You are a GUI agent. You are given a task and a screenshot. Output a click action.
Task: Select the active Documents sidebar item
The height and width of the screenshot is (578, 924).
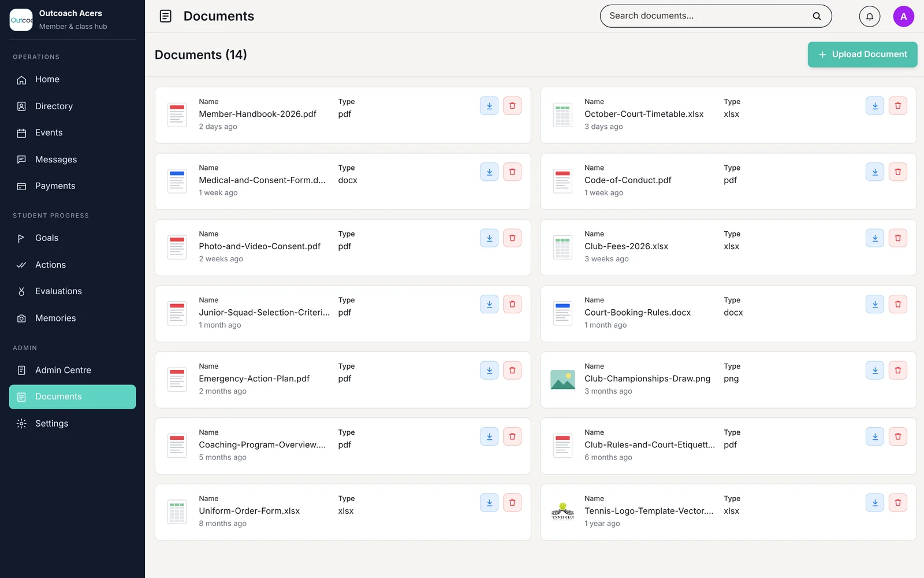[73, 397]
